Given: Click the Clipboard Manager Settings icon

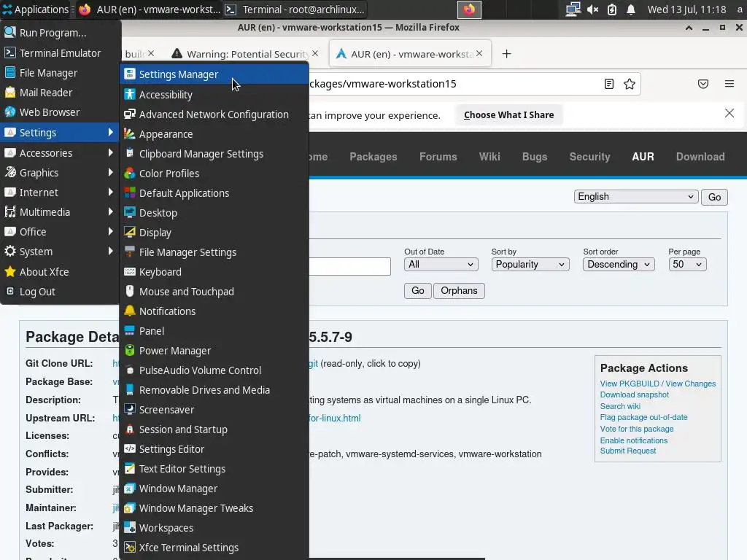Looking at the screenshot, I should tap(130, 153).
